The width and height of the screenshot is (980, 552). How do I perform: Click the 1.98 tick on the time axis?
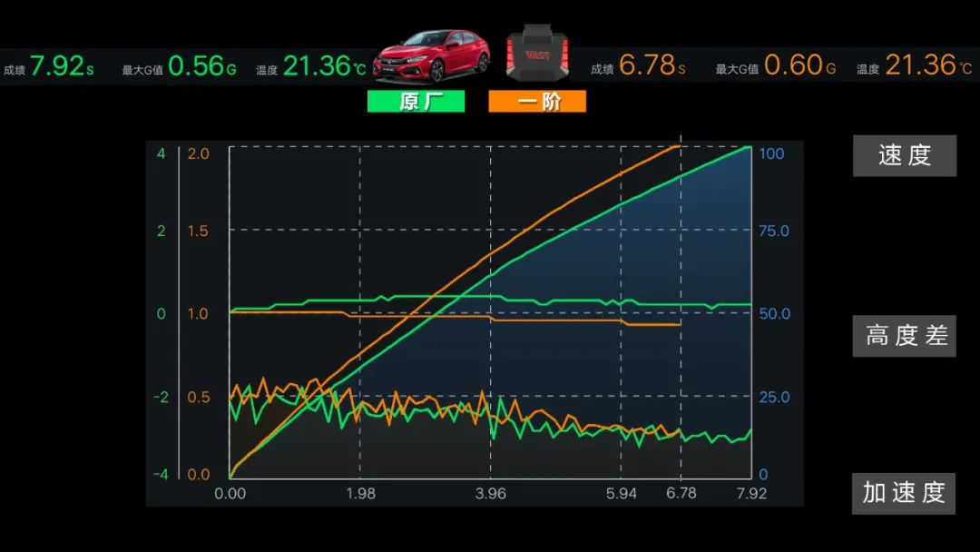(360, 493)
